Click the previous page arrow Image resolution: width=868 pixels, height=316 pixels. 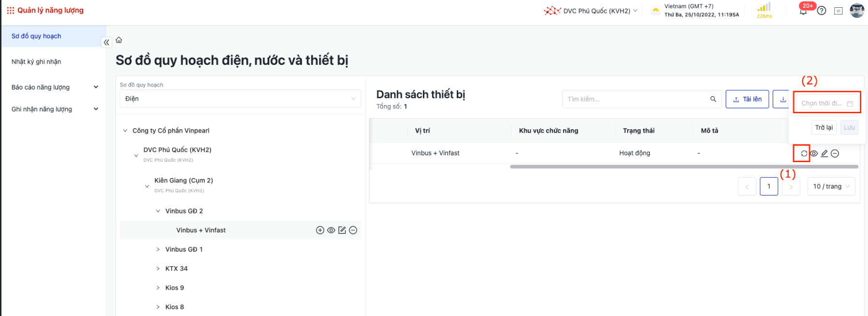(x=747, y=186)
